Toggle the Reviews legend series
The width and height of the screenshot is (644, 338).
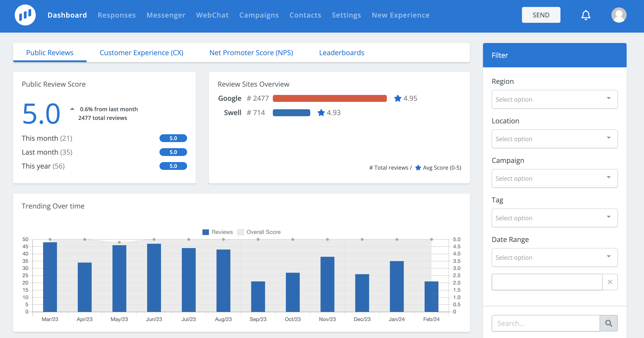point(218,232)
